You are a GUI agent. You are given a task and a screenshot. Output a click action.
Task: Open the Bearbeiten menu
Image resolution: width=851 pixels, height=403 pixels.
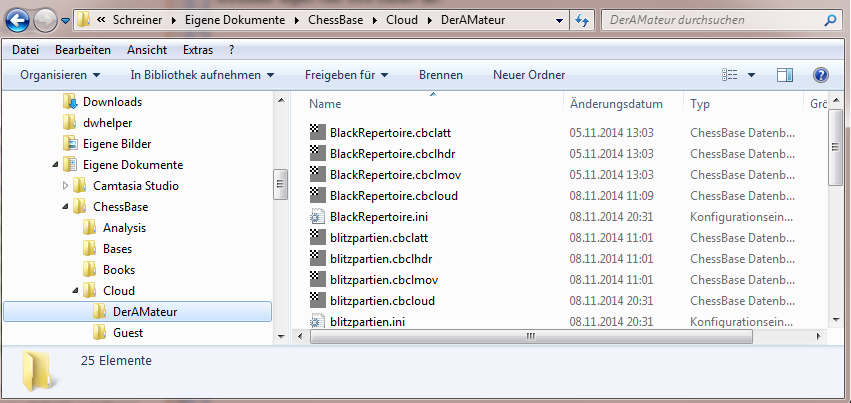(x=83, y=50)
